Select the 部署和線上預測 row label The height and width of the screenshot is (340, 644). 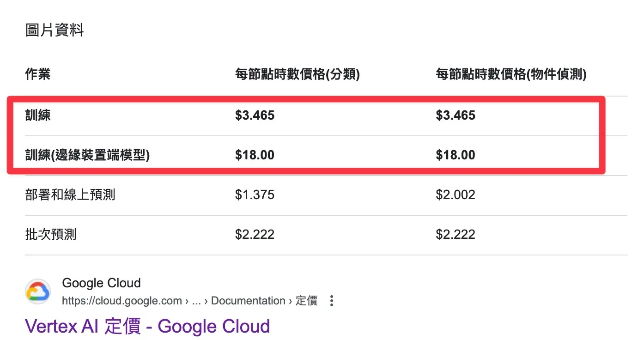pyautogui.click(x=69, y=194)
